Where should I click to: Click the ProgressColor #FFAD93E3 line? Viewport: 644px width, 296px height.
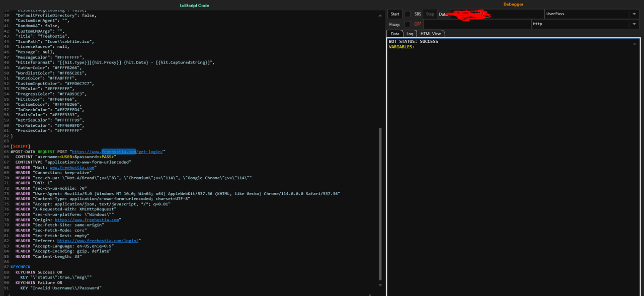point(51,94)
